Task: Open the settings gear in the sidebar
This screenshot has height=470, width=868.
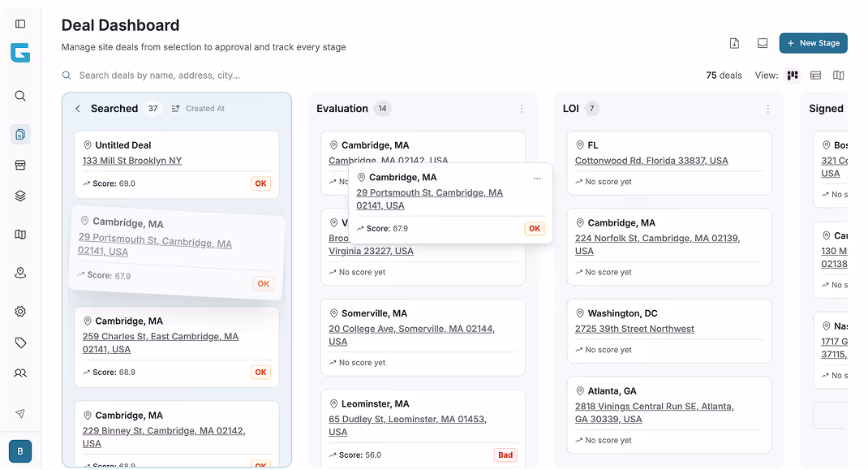Action: pyautogui.click(x=19, y=311)
